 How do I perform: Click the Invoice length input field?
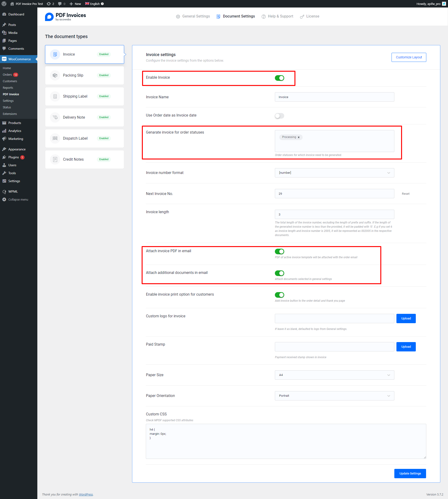pyautogui.click(x=334, y=215)
